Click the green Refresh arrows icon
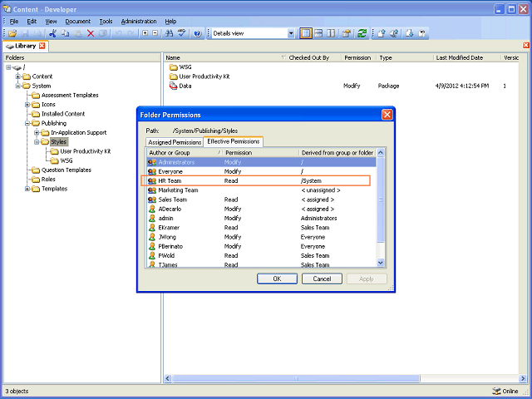 [x=362, y=33]
